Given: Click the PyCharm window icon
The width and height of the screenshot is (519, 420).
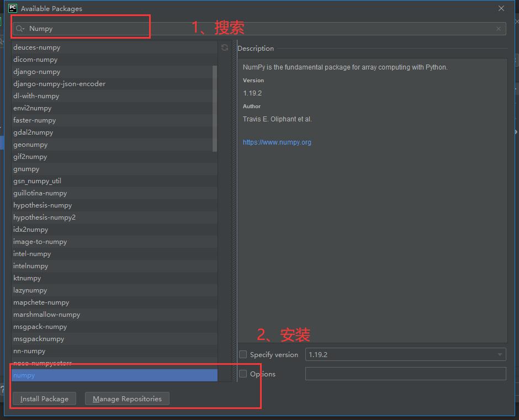Looking at the screenshot, I should pyautogui.click(x=13, y=8).
